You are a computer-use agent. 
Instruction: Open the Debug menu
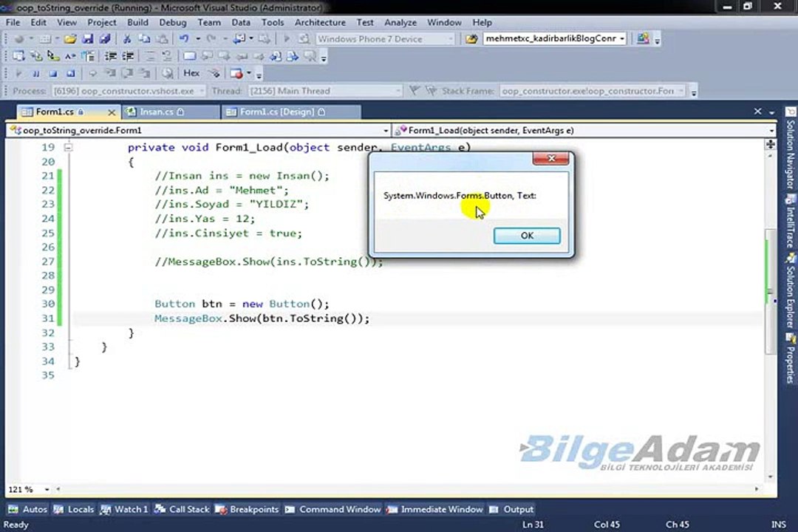pyautogui.click(x=172, y=22)
